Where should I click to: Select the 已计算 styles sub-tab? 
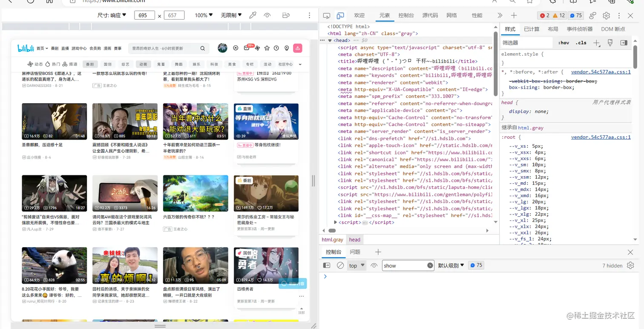tap(532, 29)
